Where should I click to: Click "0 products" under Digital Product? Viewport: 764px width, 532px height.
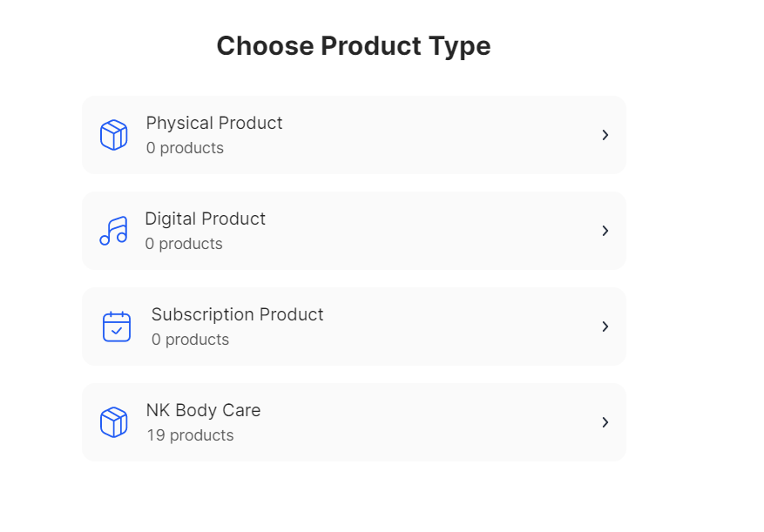(184, 244)
